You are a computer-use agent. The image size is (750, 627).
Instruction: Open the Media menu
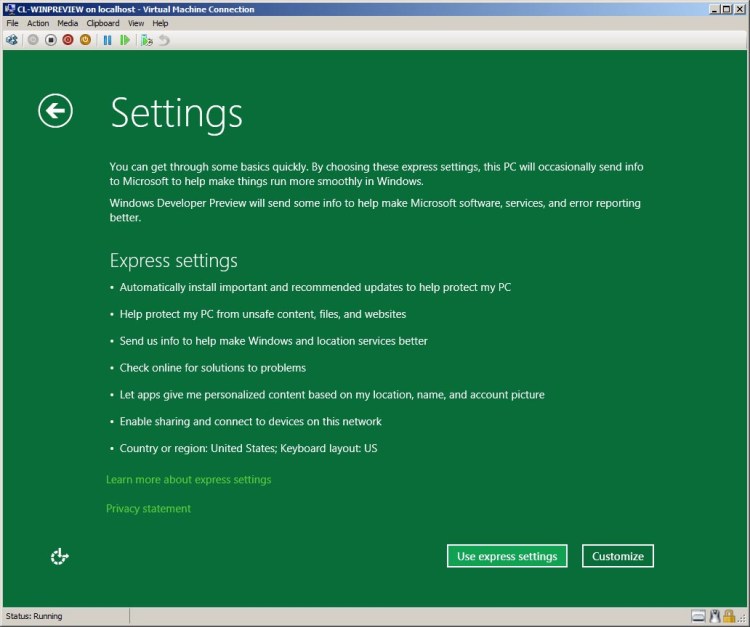[67, 23]
